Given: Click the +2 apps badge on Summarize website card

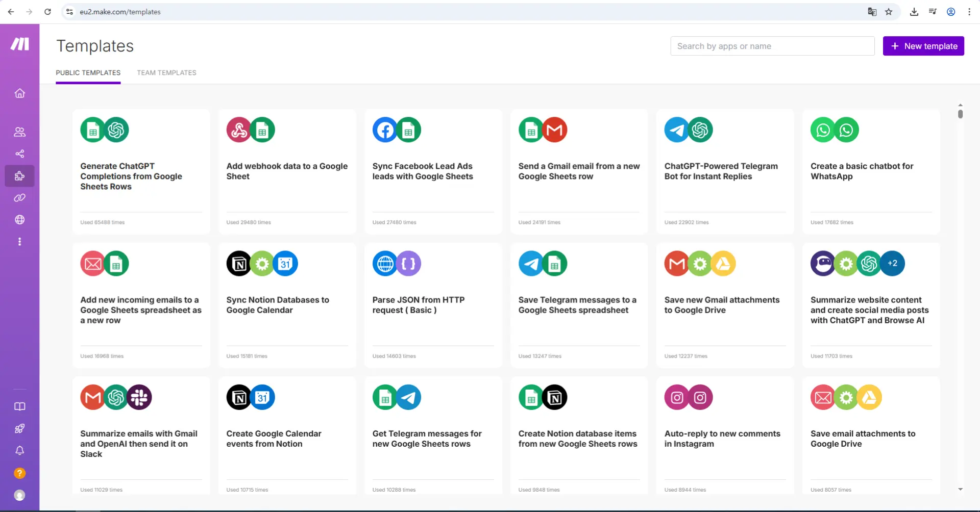Looking at the screenshot, I should 892,264.
